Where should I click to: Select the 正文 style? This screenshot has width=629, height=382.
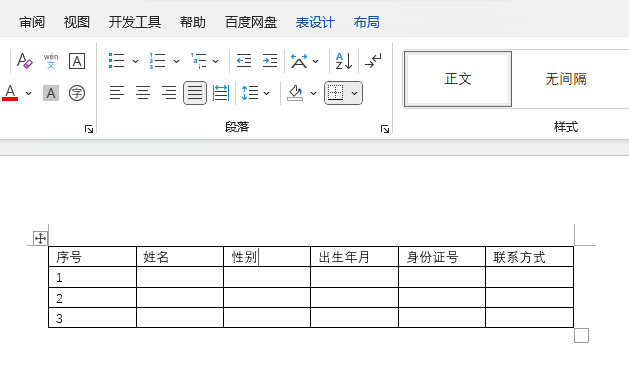(458, 79)
